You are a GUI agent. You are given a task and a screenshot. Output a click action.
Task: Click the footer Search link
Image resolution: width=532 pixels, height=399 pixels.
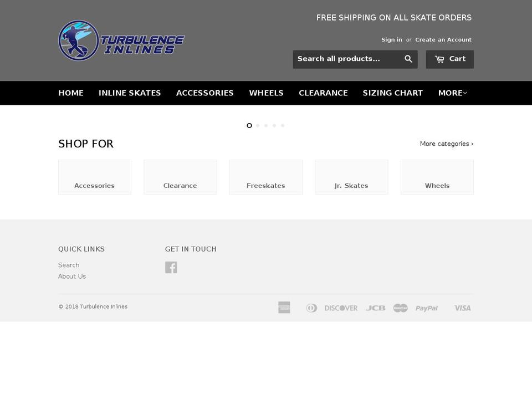pyautogui.click(x=69, y=265)
